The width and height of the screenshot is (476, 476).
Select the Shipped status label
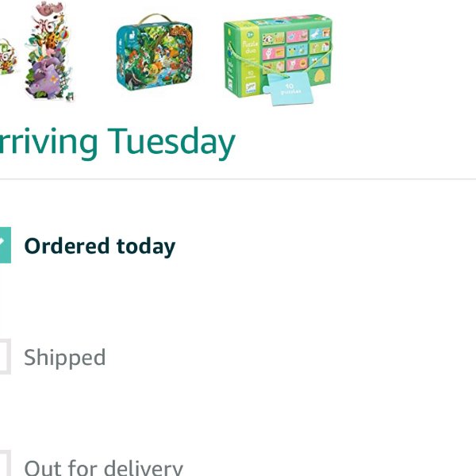(x=65, y=358)
